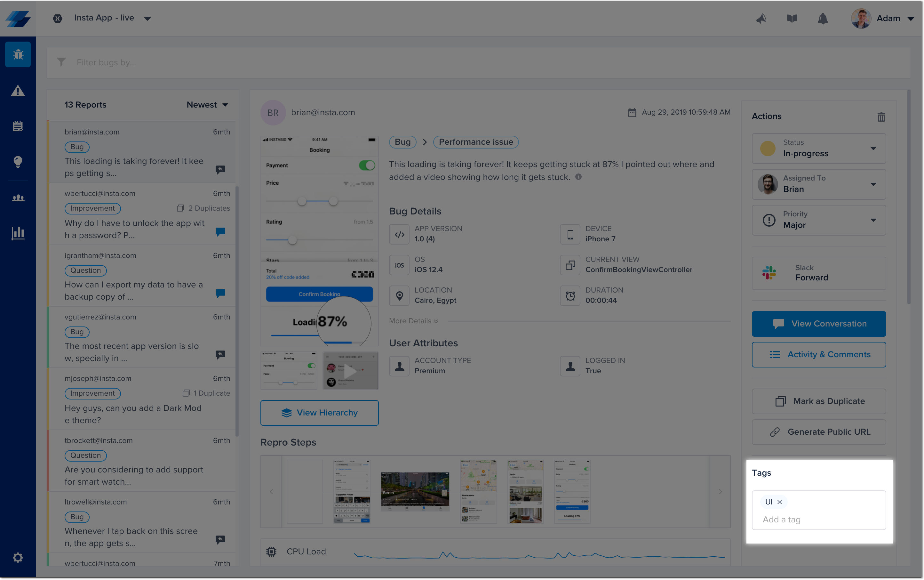Open the Priority Major dropdown
This screenshot has width=924, height=580.
[818, 220]
